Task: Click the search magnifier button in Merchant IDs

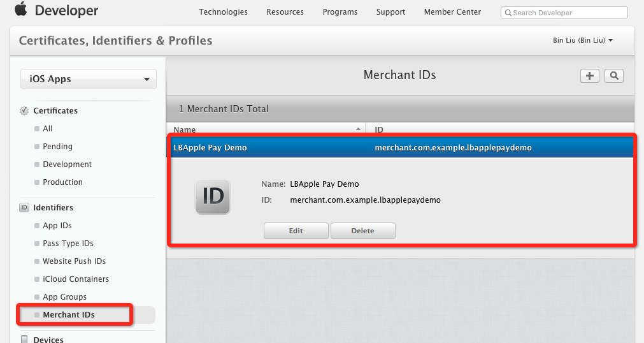Action: [613, 76]
